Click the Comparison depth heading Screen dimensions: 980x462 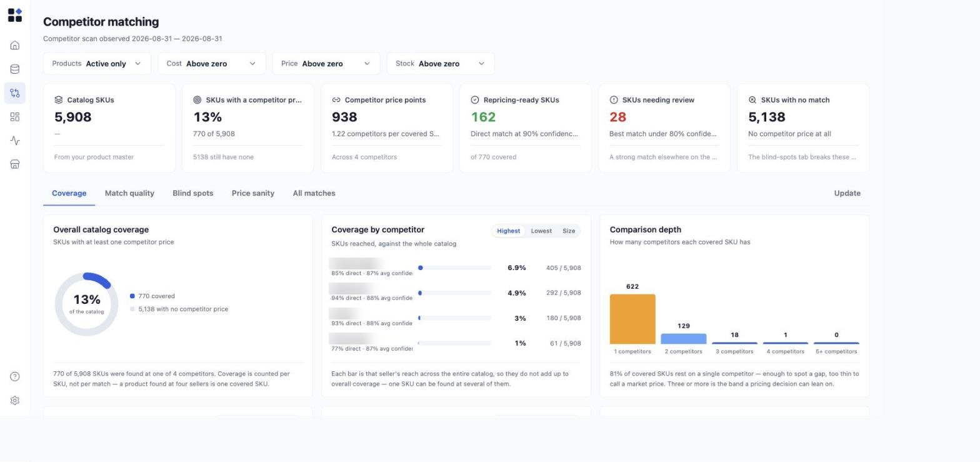pos(646,229)
